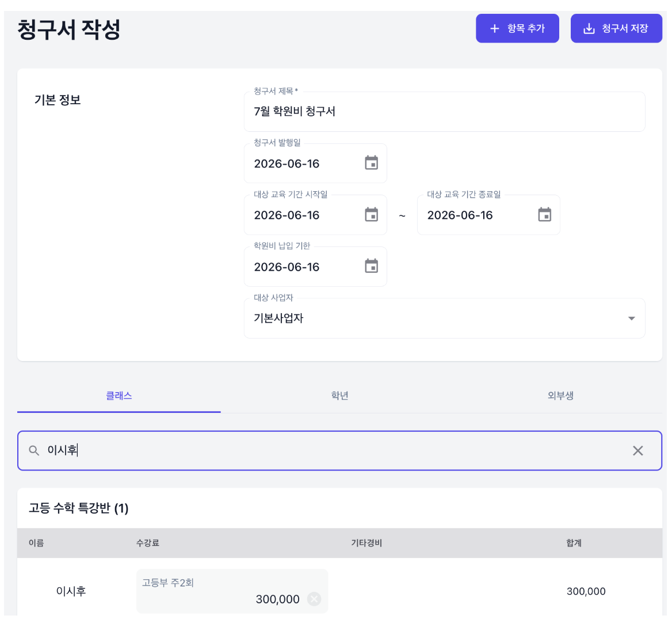Click the 수강료 column header
672x623 pixels.
tap(148, 543)
